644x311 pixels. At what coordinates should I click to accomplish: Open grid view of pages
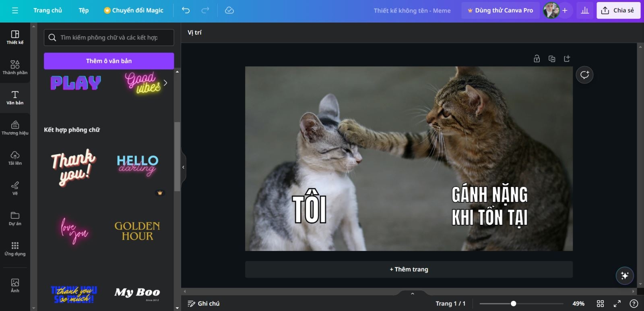point(600,304)
